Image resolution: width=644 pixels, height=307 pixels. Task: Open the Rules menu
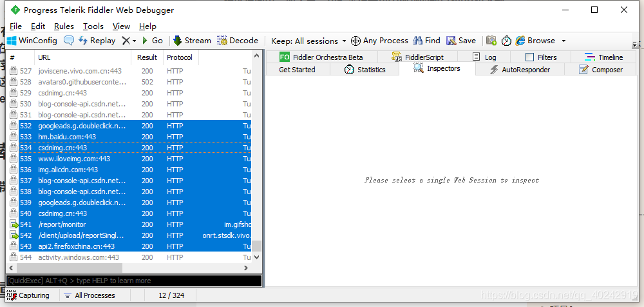click(x=64, y=26)
